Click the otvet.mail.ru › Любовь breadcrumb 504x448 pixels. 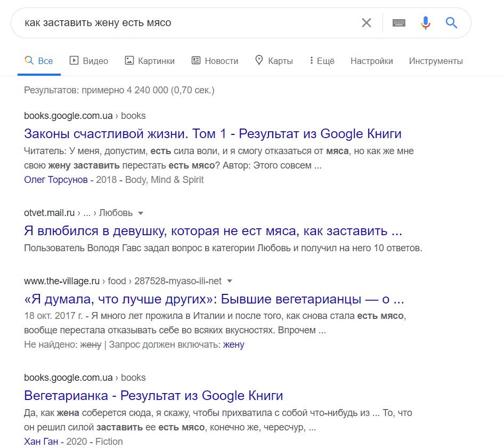78,213
